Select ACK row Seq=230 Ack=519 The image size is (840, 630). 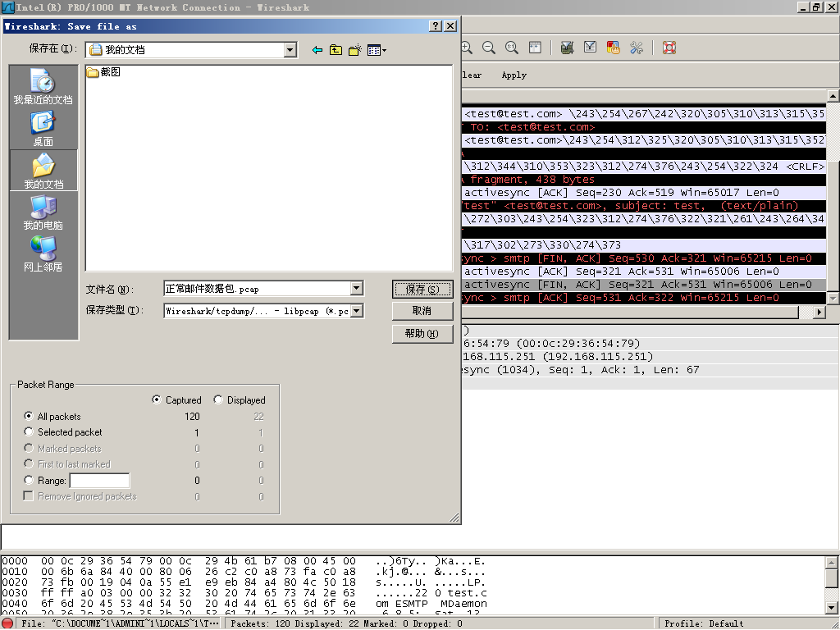point(644,192)
